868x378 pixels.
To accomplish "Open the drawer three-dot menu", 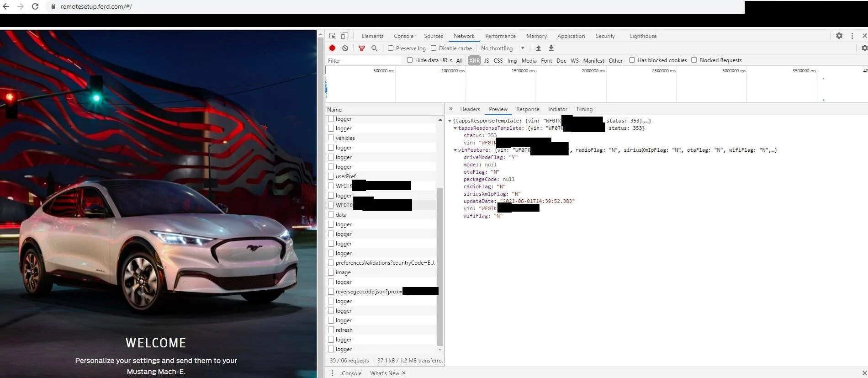I will point(332,373).
